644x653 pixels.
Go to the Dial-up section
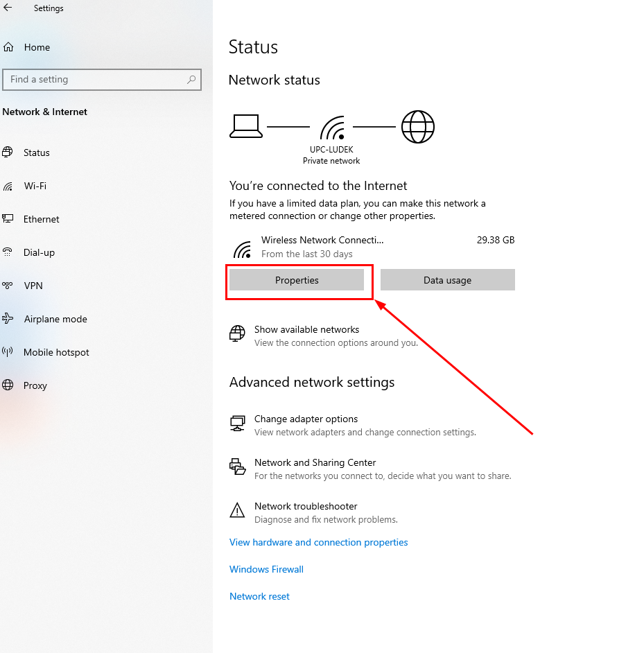point(39,252)
